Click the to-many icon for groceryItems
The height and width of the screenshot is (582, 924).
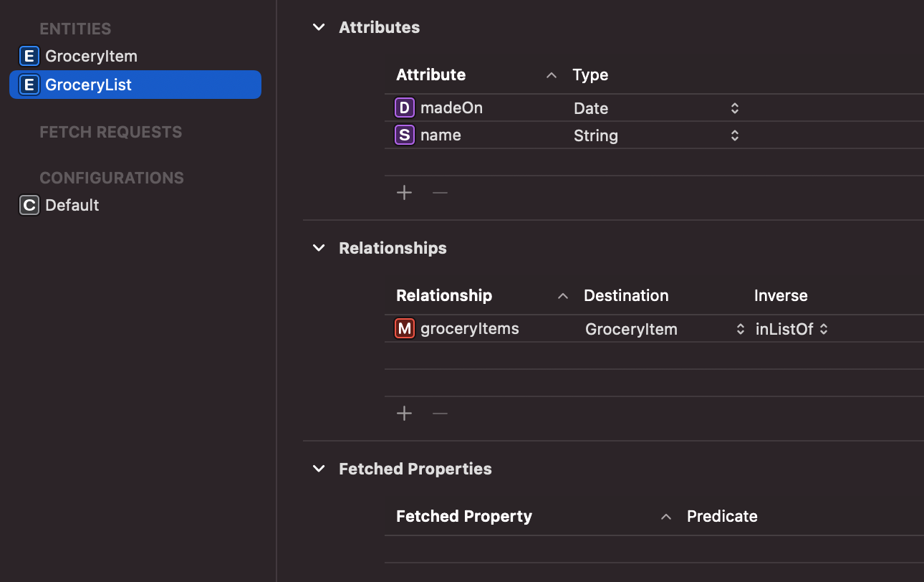(x=405, y=329)
